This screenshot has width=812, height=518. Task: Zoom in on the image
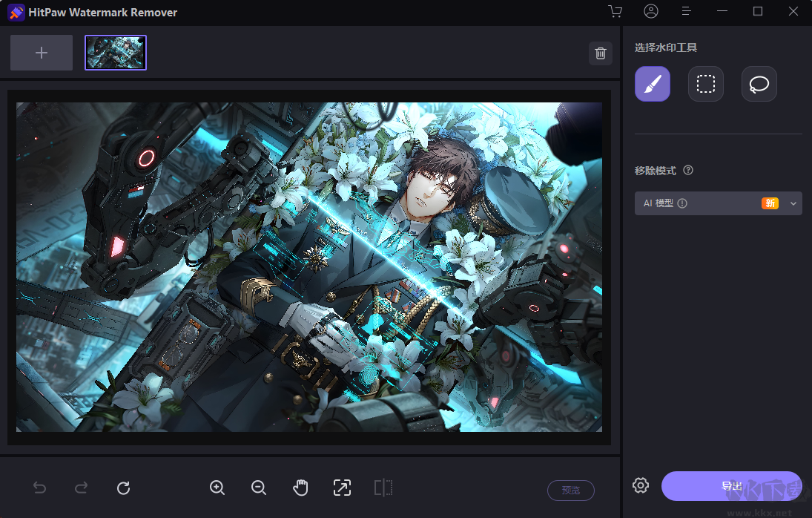[x=217, y=488]
